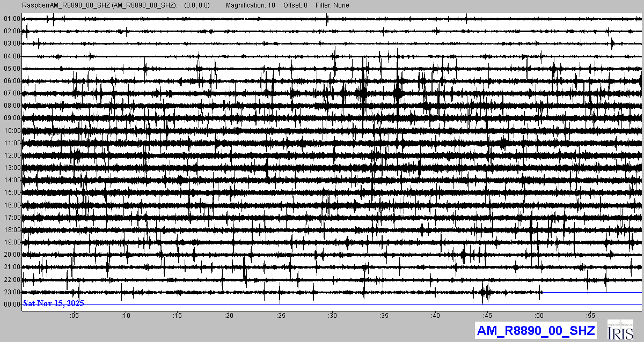Click the 23:00 hour label
The height and width of the screenshot is (342, 644).
[12, 292]
